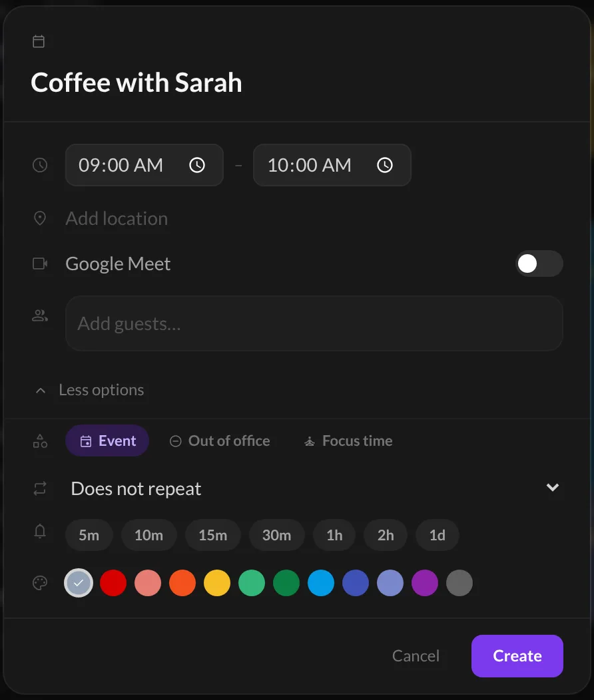The width and height of the screenshot is (594, 700).
Task: Choose the dark indigo blue color swatch
Action: (356, 583)
